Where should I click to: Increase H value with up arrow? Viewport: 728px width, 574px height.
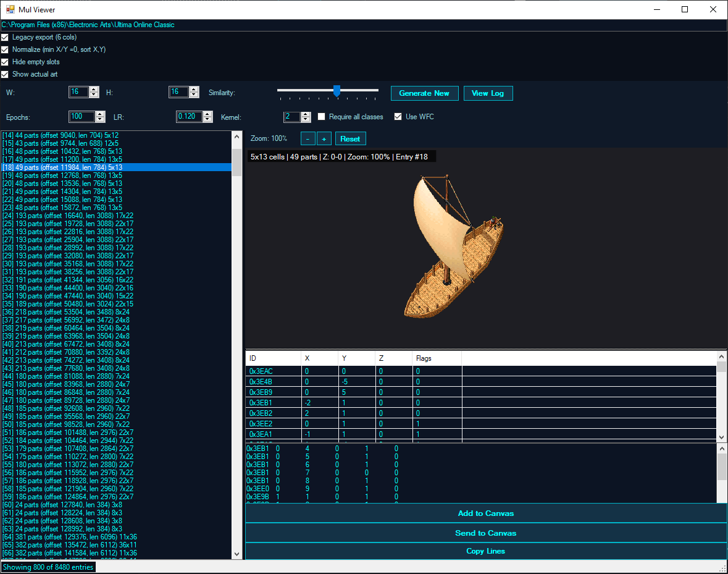[x=194, y=89]
